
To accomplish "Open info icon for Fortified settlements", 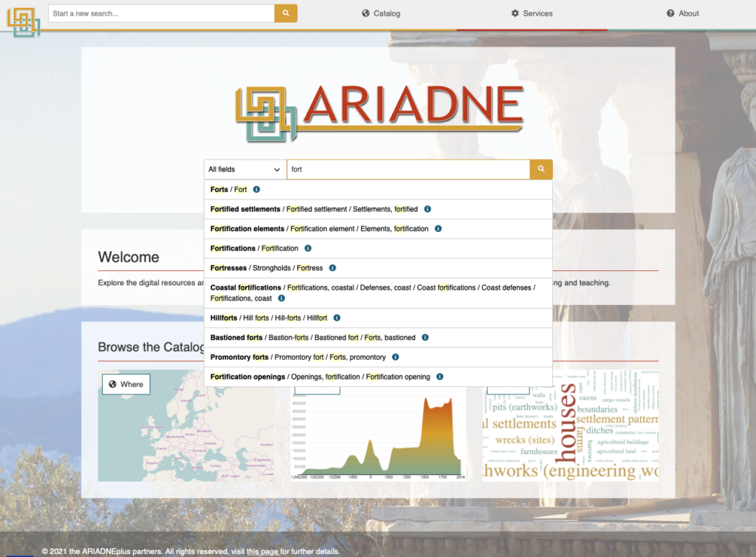I will pos(427,209).
